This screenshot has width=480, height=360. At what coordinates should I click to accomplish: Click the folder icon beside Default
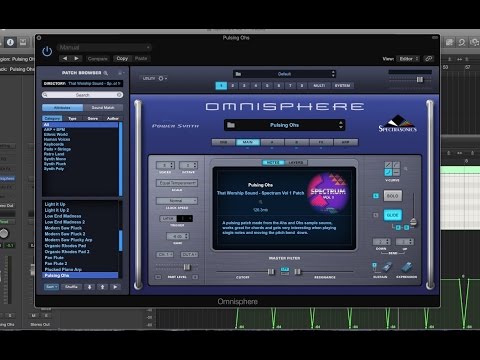click(238, 74)
